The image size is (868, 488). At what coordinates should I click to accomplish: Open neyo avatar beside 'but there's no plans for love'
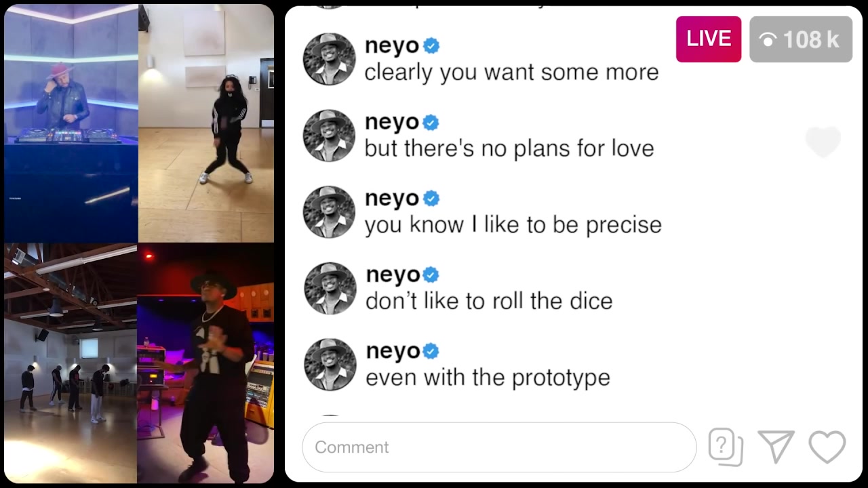pos(329,136)
